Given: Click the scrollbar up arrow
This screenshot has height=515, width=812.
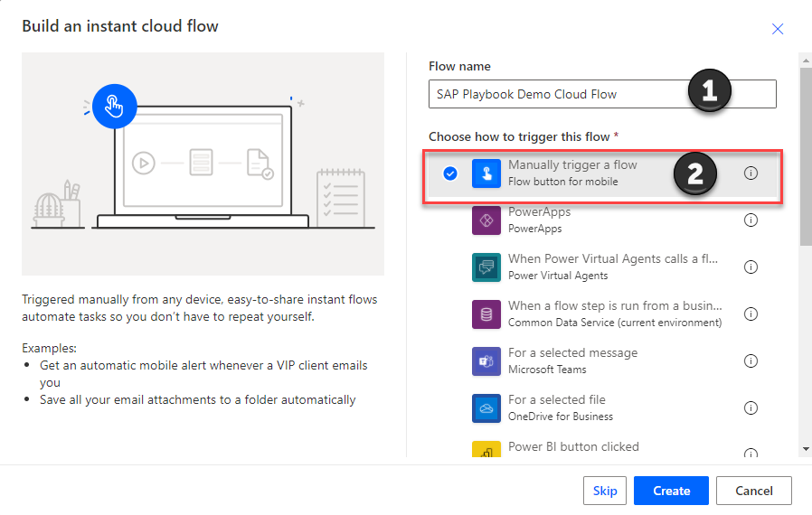Looking at the screenshot, I should 806,61.
